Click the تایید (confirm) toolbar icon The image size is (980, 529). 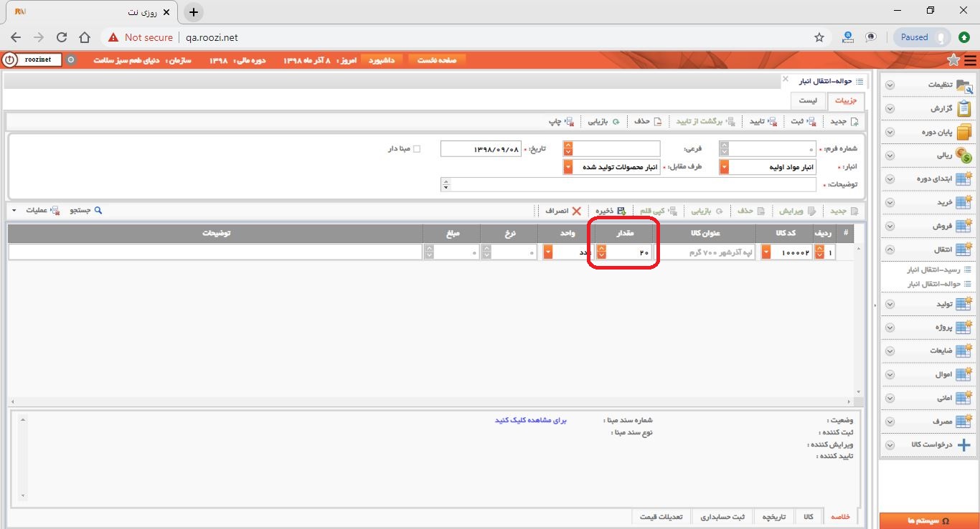tap(773, 122)
